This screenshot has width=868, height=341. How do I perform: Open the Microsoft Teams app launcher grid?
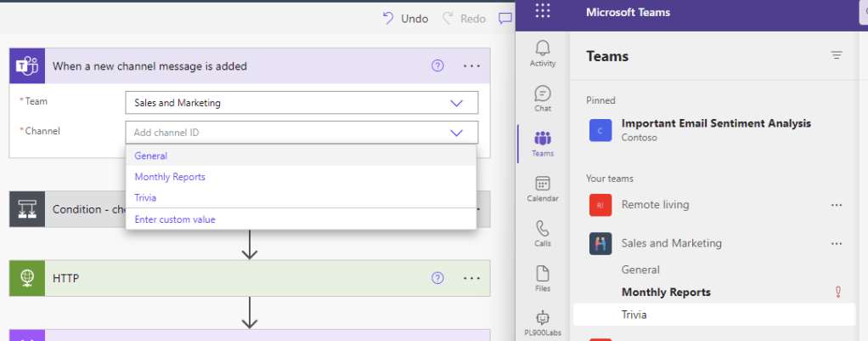tap(543, 12)
